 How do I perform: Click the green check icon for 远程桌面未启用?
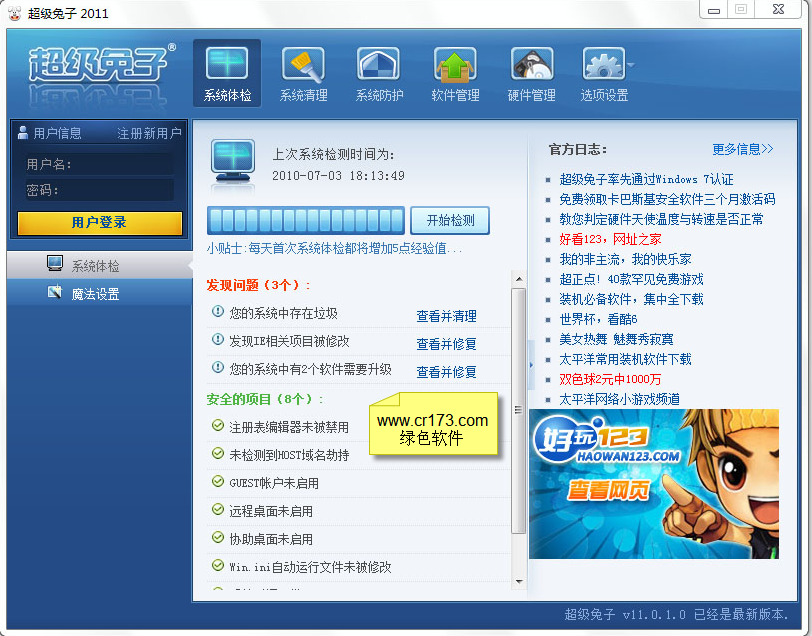pos(218,509)
